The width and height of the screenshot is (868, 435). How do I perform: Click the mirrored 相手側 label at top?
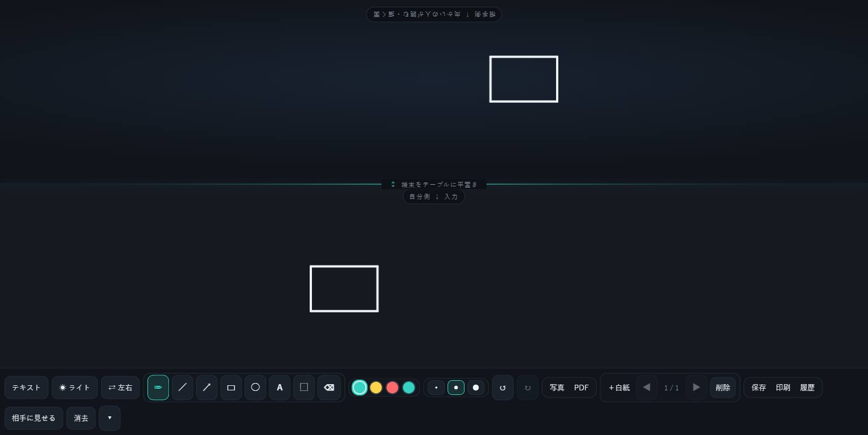(x=434, y=14)
